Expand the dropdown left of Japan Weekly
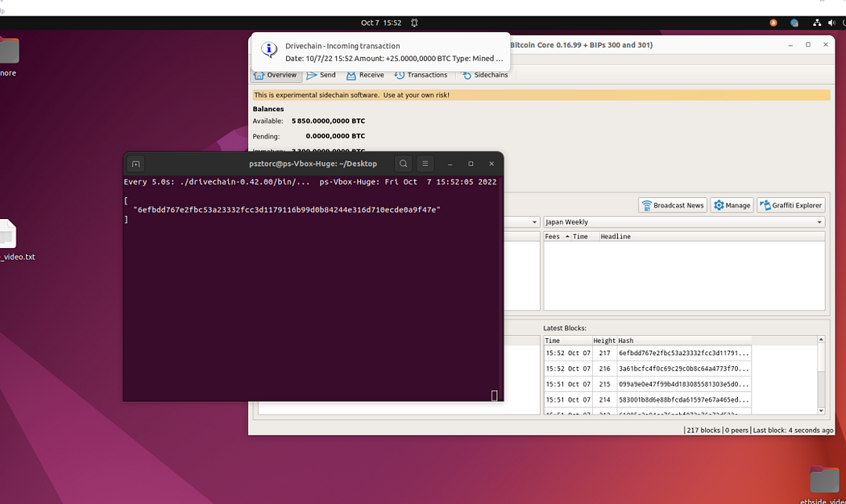This screenshot has width=846, height=504. [533, 222]
